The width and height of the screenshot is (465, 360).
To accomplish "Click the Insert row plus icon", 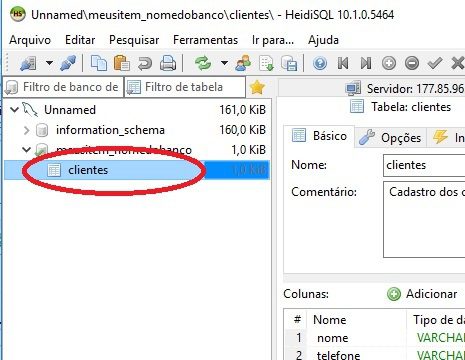I will click(389, 63).
